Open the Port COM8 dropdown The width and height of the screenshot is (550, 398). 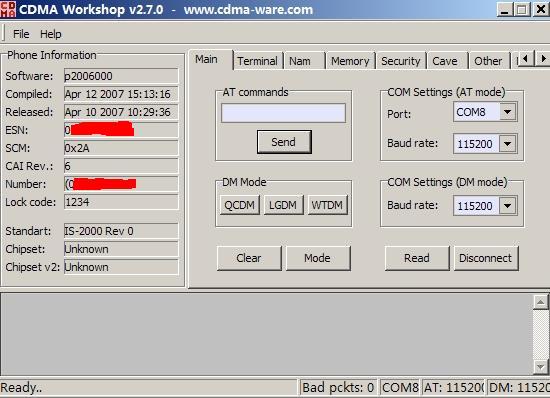point(508,112)
